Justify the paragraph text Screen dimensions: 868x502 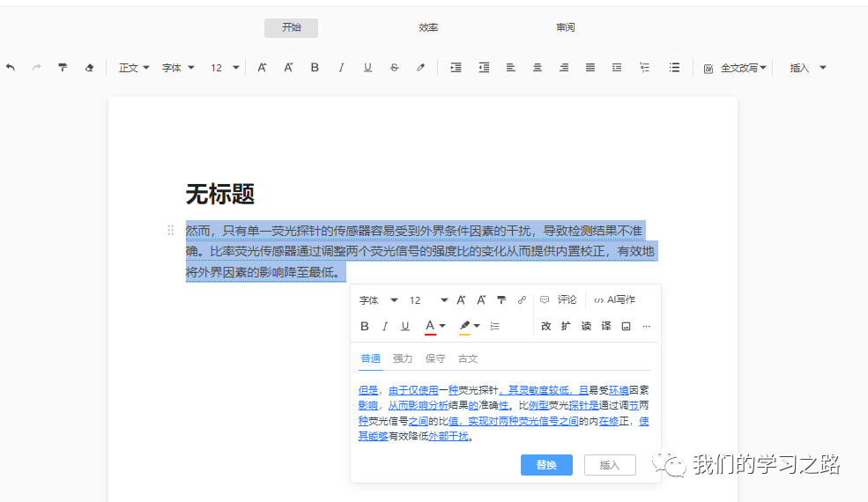pos(590,68)
